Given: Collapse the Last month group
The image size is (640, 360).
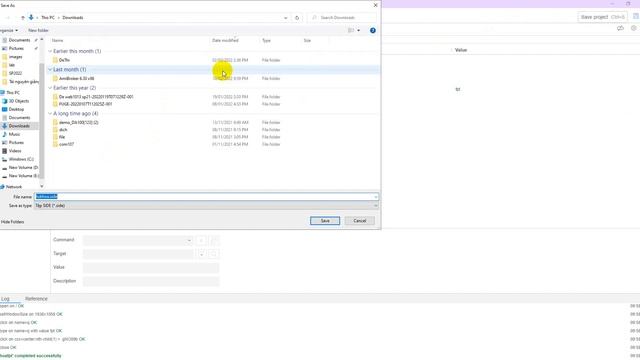Looking at the screenshot, I should point(50,69).
